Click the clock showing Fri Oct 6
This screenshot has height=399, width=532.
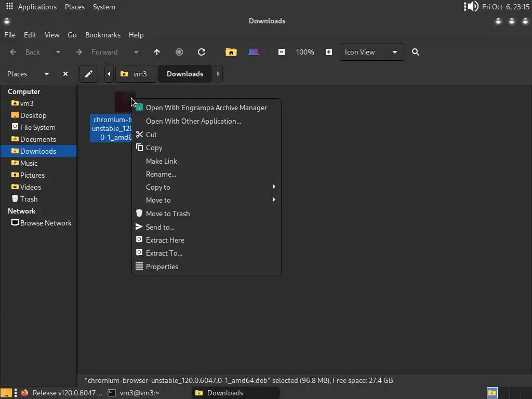[506, 7]
